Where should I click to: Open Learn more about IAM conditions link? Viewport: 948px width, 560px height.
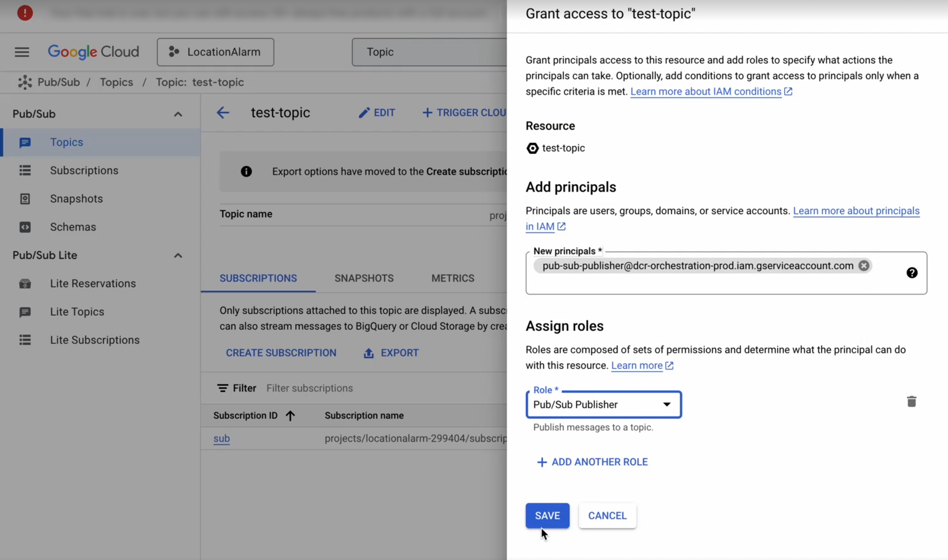point(706,92)
